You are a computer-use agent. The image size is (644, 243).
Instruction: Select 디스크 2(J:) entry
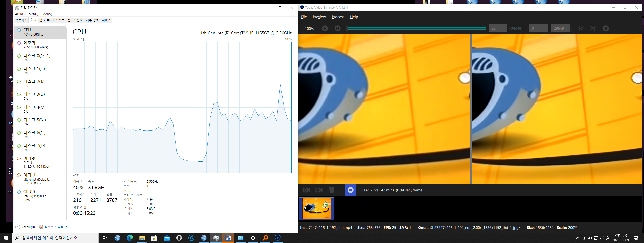pyautogui.click(x=40, y=84)
